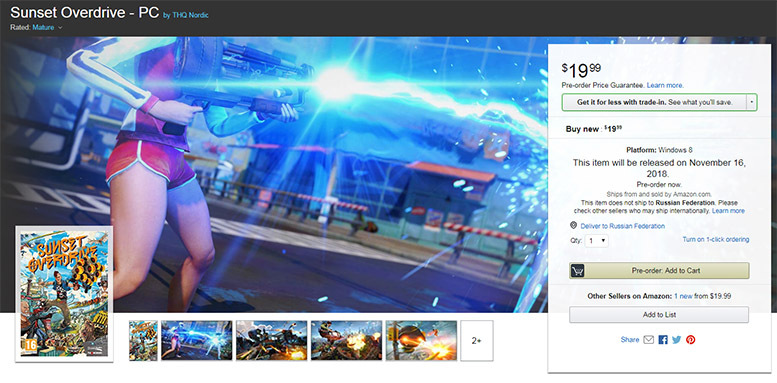Click Pre-order: Add to Cart button

pyautogui.click(x=659, y=271)
